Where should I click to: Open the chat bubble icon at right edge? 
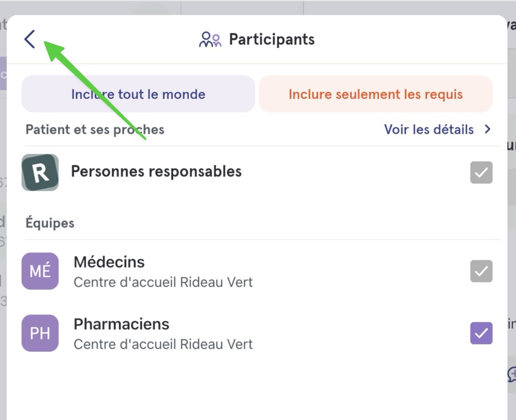click(512, 374)
